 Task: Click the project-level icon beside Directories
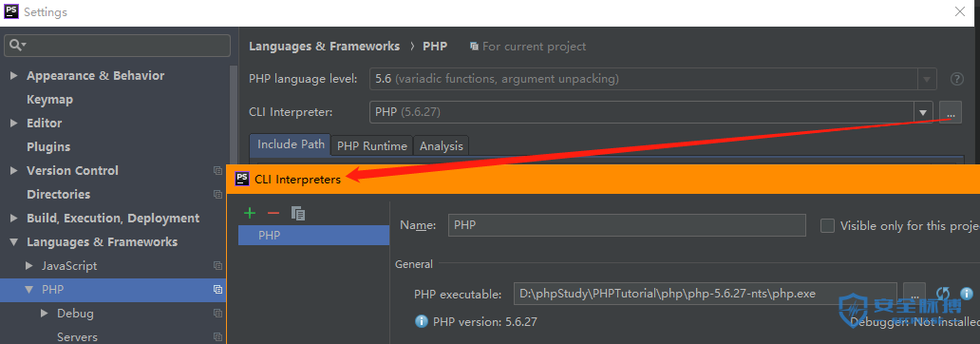click(x=217, y=195)
